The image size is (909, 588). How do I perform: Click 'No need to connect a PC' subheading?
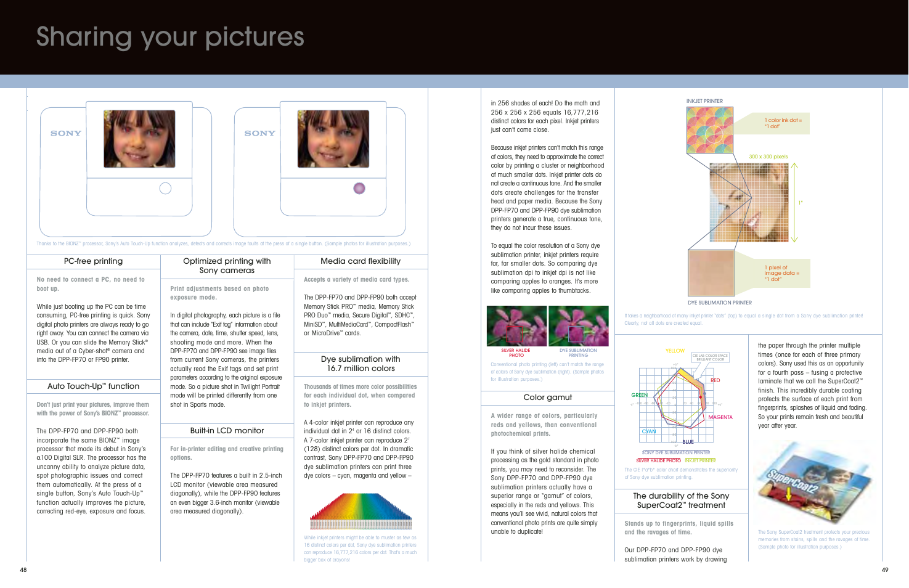click(x=91, y=284)
